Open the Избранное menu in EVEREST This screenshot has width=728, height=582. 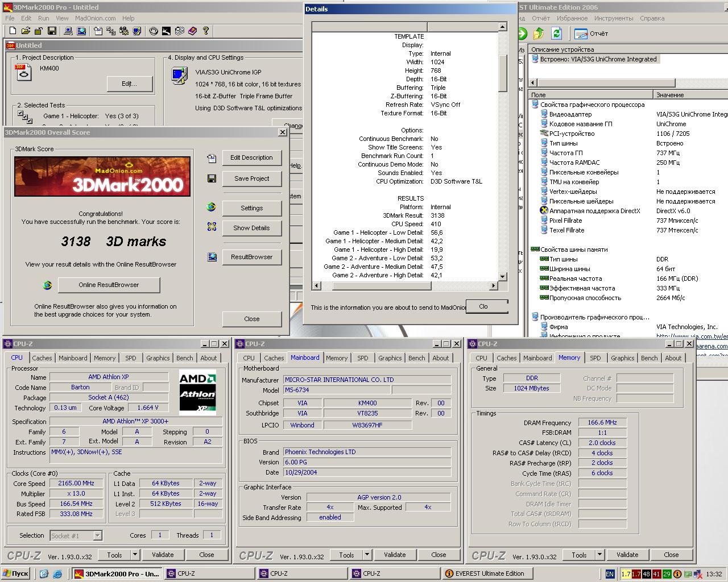[572, 18]
